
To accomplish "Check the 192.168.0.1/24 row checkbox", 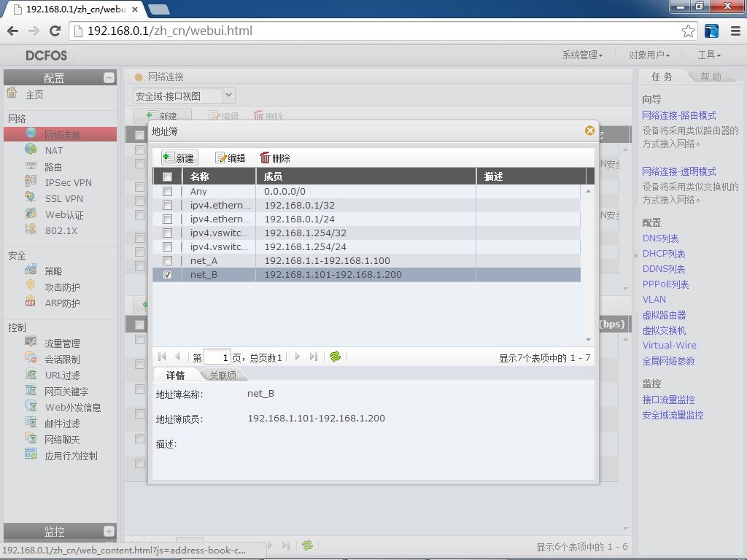I will 167,219.
